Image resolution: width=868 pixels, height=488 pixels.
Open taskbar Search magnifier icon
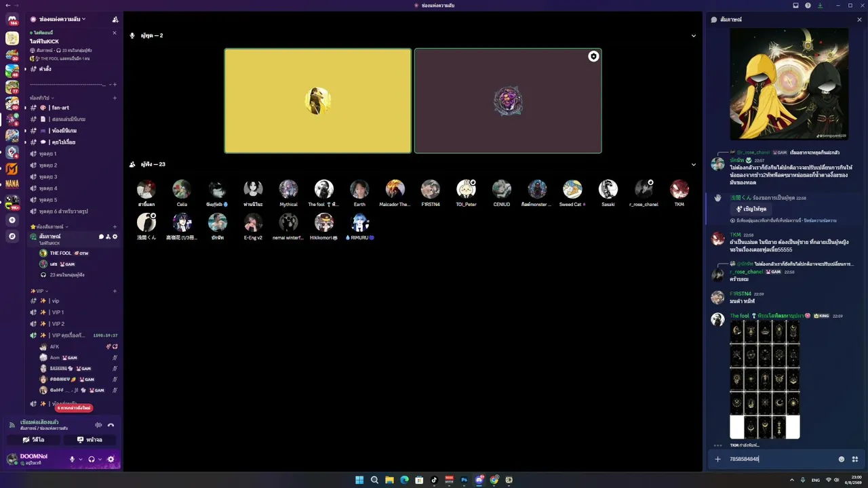click(x=374, y=480)
